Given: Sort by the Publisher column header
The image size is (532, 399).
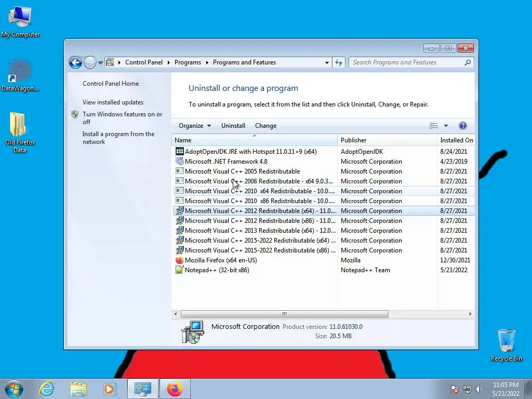Looking at the screenshot, I should point(387,140).
